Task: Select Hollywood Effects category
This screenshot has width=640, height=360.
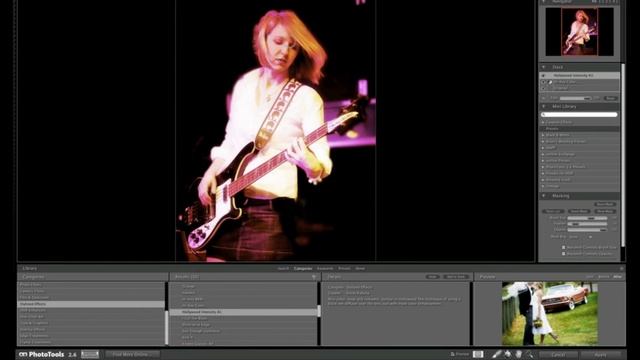Action: (91, 304)
